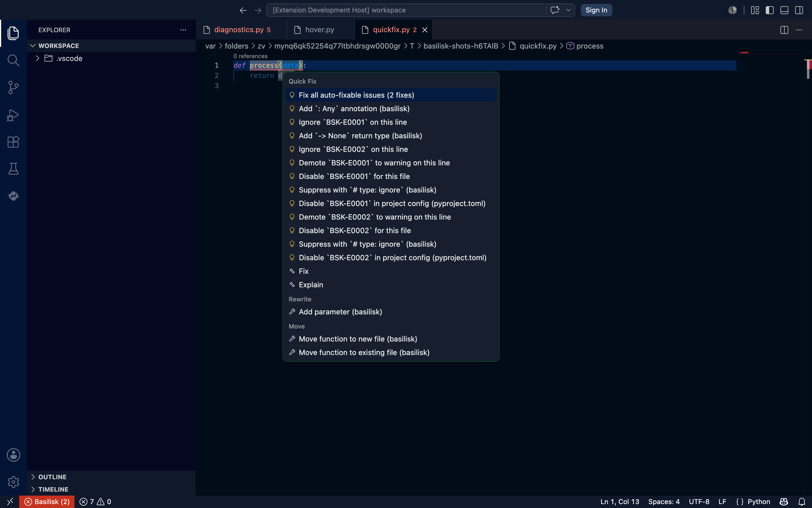Open the notifications bell
812x508 pixels.
(802, 502)
